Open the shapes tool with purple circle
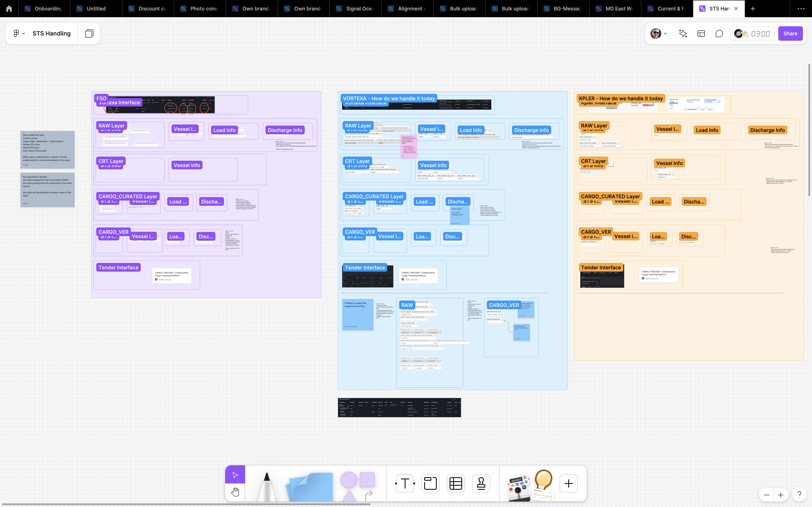 (x=349, y=480)
